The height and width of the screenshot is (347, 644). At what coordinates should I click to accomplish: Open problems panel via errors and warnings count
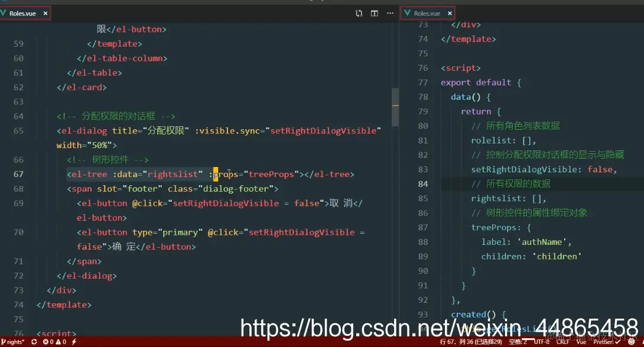[54, 342]
